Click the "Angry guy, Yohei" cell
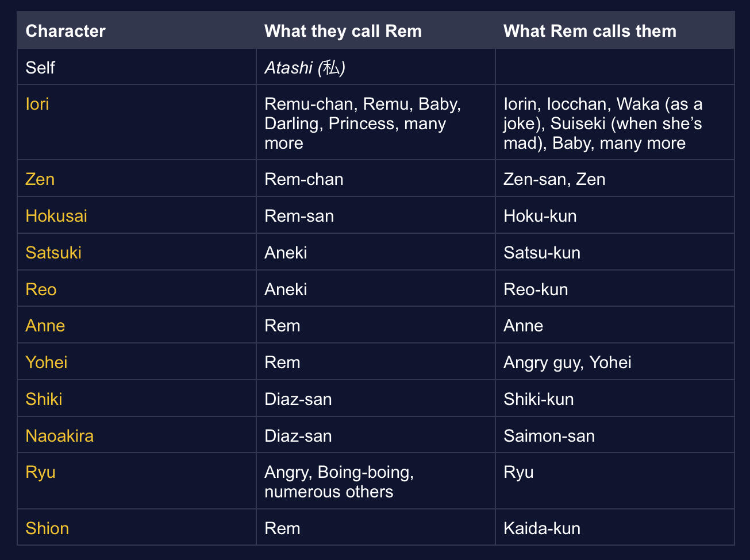Viewport: 750px width, 560px height. pos(567,362)
